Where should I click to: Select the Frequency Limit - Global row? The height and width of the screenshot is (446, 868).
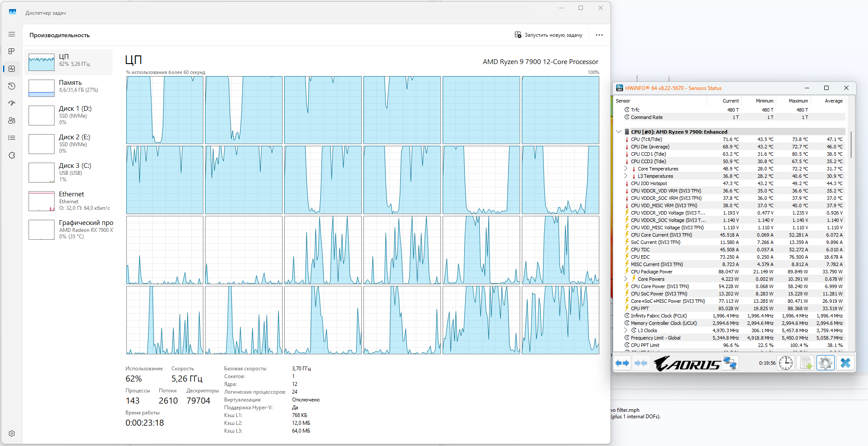tap(730, 338)
